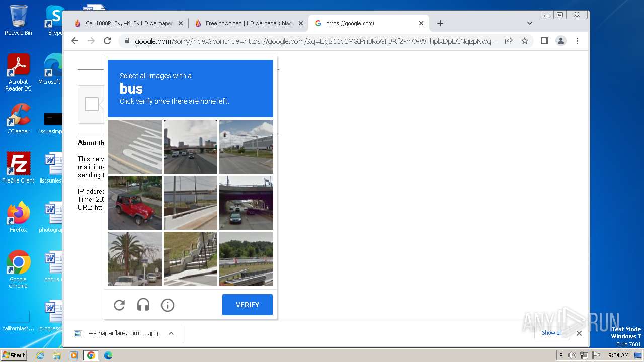Open Google Chrome desktop shortcut
The height and width of the screenshot is (362, 644).
(x=18, y=269)
